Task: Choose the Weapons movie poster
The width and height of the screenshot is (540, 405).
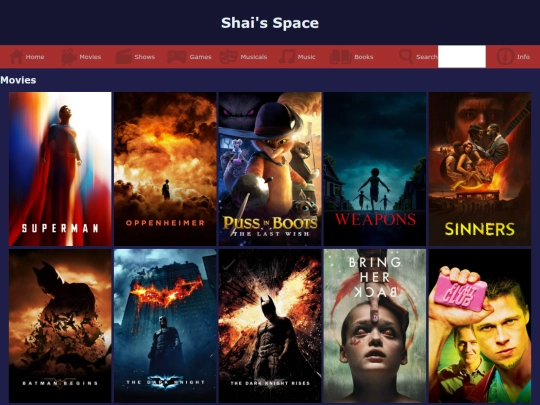Action: [x=375, y=169]
